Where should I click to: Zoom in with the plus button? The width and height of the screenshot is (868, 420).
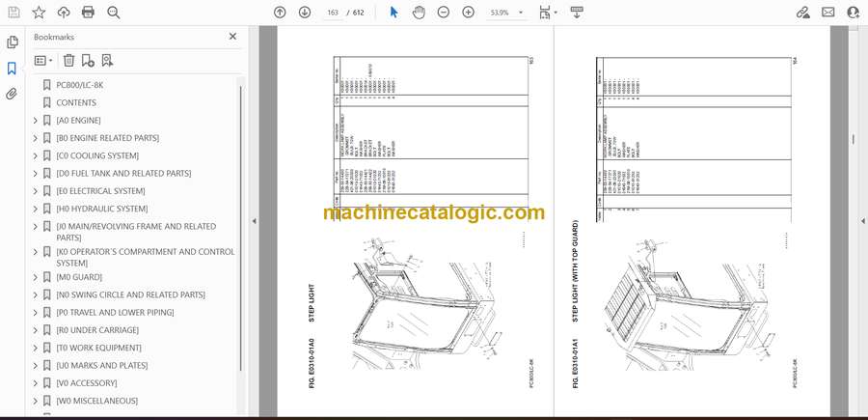tap(469, 13)
